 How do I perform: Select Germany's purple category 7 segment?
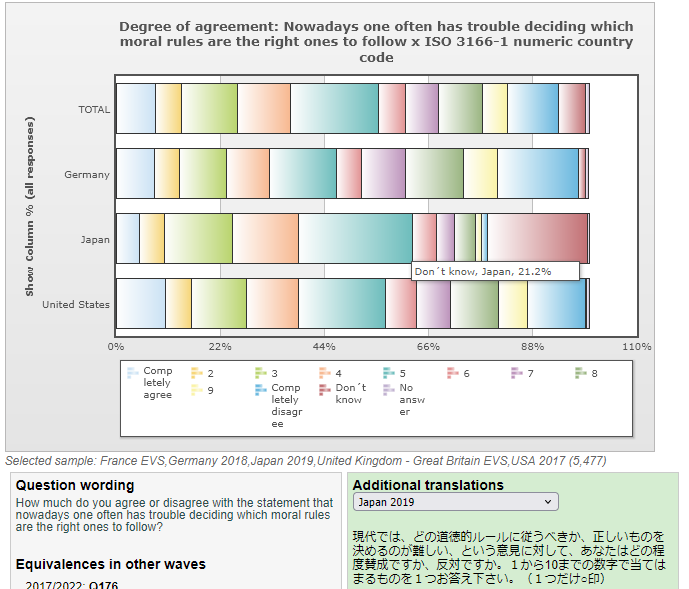(x=383, y=174)
